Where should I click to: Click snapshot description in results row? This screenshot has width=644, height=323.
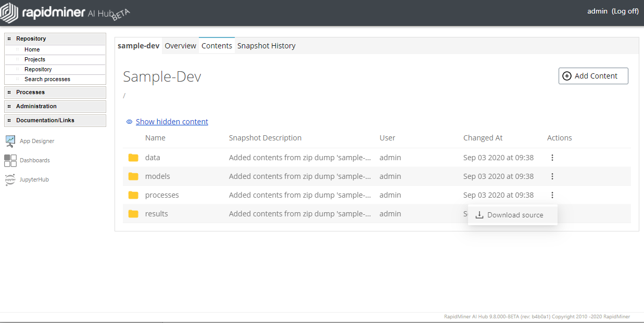coord(300,214)
